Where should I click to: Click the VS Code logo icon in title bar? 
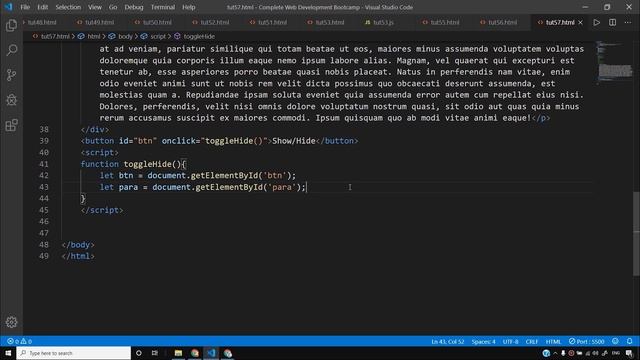pos(8,7)
